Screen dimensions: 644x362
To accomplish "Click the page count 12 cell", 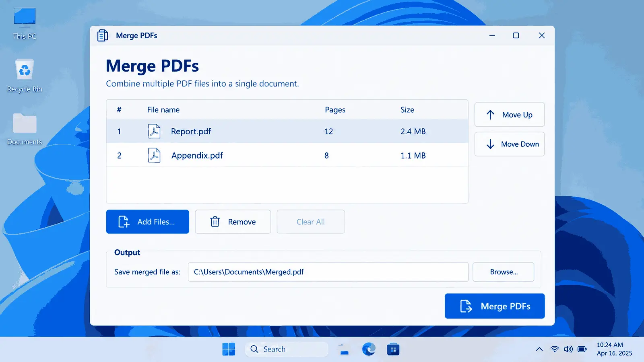I will (328, 132).
